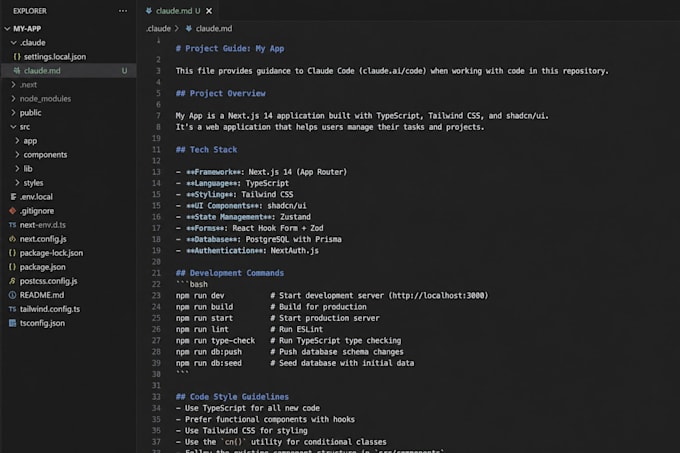Click the U status badge on claude.md row
Image resolution: width=680 pixels, height=453 pixels.
124,71
